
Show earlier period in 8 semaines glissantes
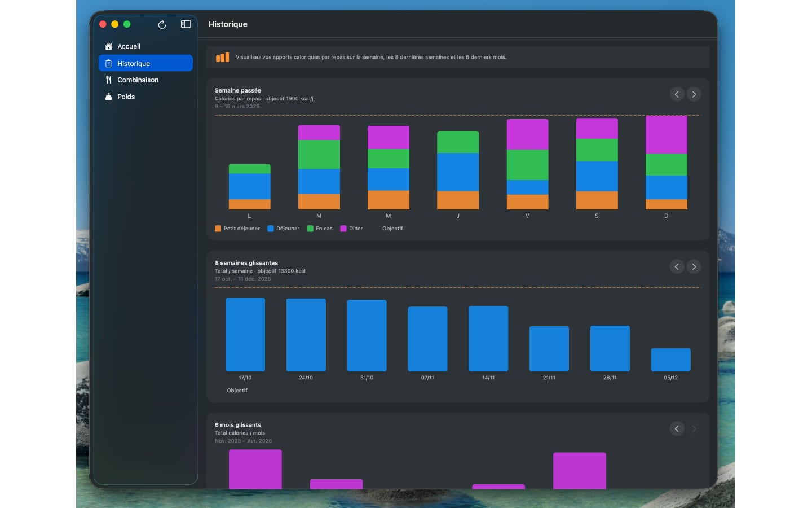click(677, 266)
